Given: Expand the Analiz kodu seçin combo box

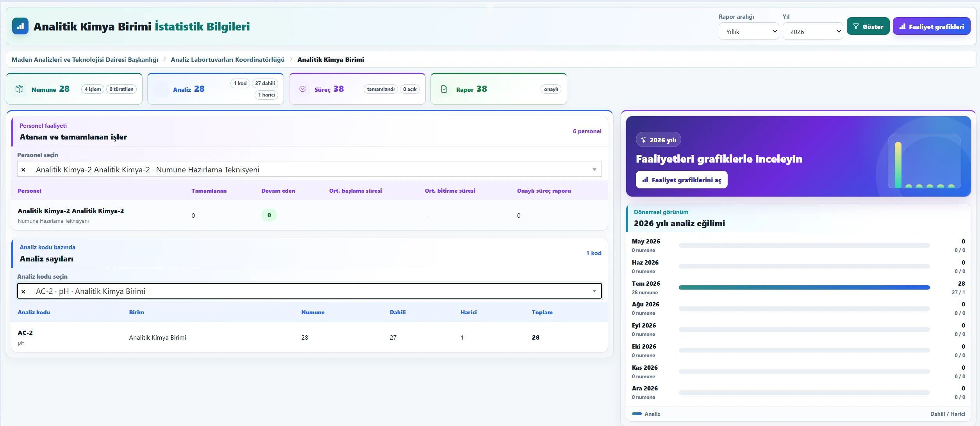Looking at the screenshot, I should pos(309,291).
